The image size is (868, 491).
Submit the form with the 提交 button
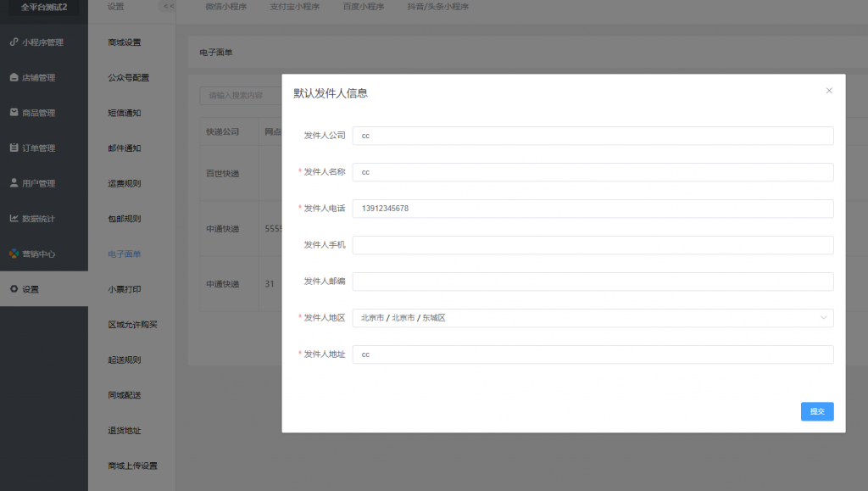click(x=817, y=411)
